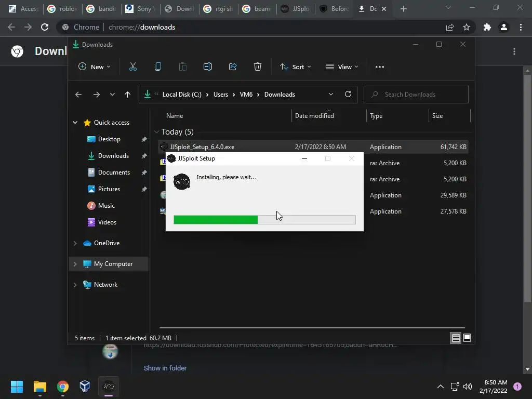
Task: Click the volume speaker tray icon
Action: pyautogui.click(x=468, y=387)
